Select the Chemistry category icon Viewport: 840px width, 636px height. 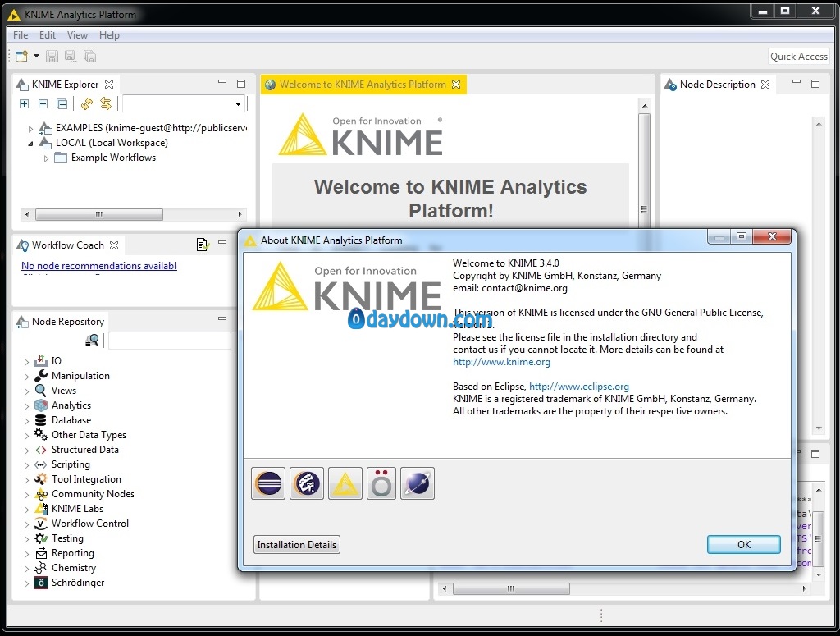[41, 567]
